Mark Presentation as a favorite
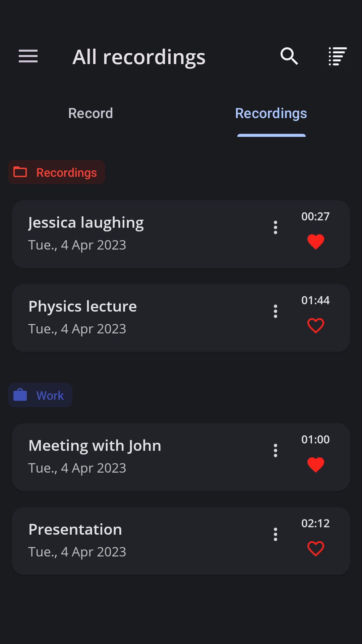Viewport: 362px width, 644px height. (316, 549)
